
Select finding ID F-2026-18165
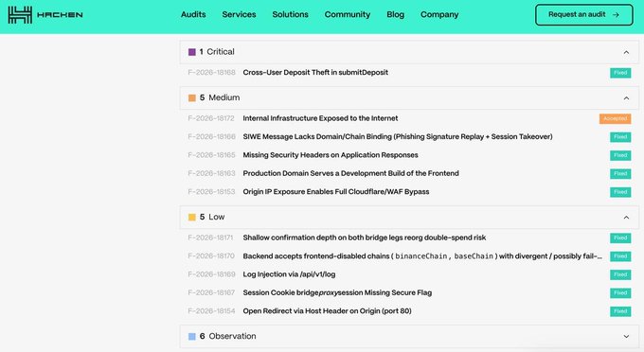pos(211,155)
